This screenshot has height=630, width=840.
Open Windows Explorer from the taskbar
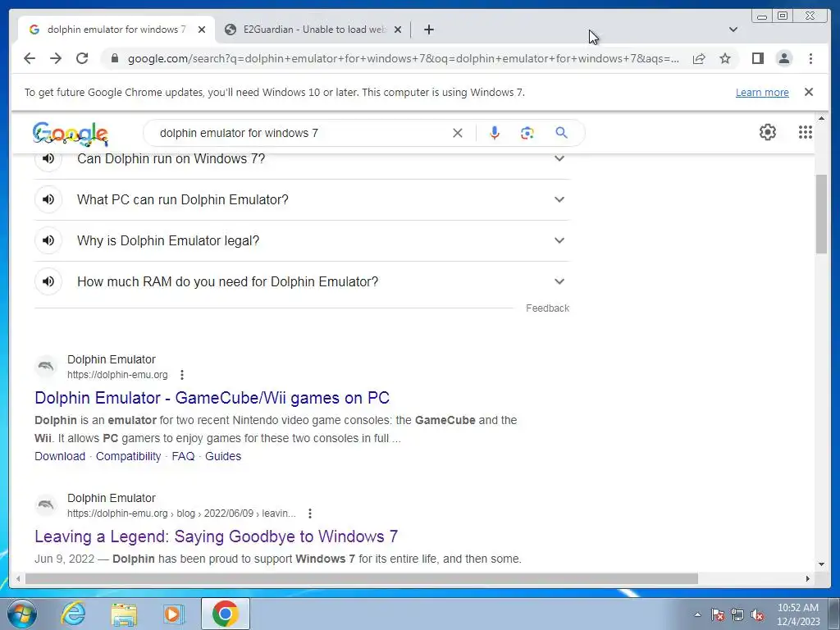point(124,614)
